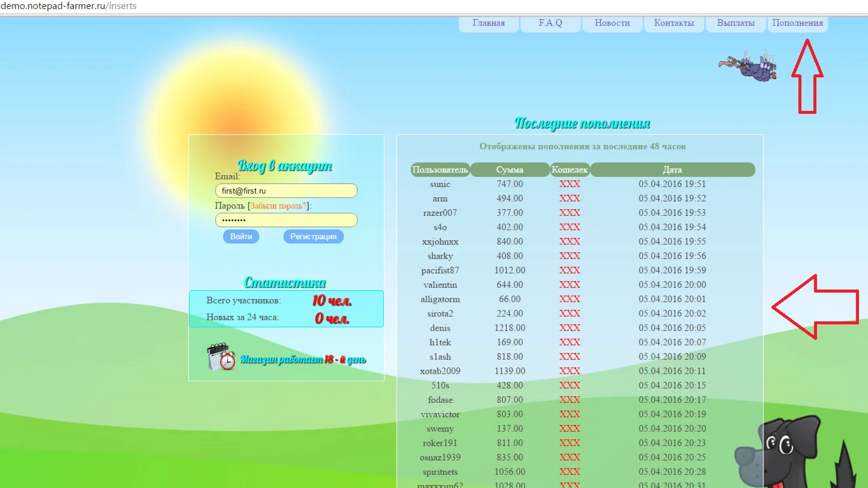Image resolution: width=868 pixels, height=488 pixels.
Task: Click the Магазин работает 18-й день text
Action: tap(303, 360)
